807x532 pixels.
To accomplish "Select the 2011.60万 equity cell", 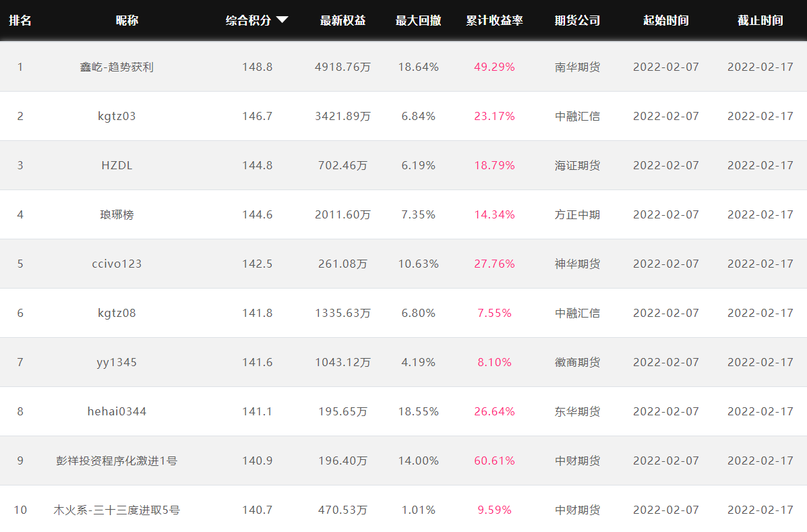I will (x=342, y=214).
